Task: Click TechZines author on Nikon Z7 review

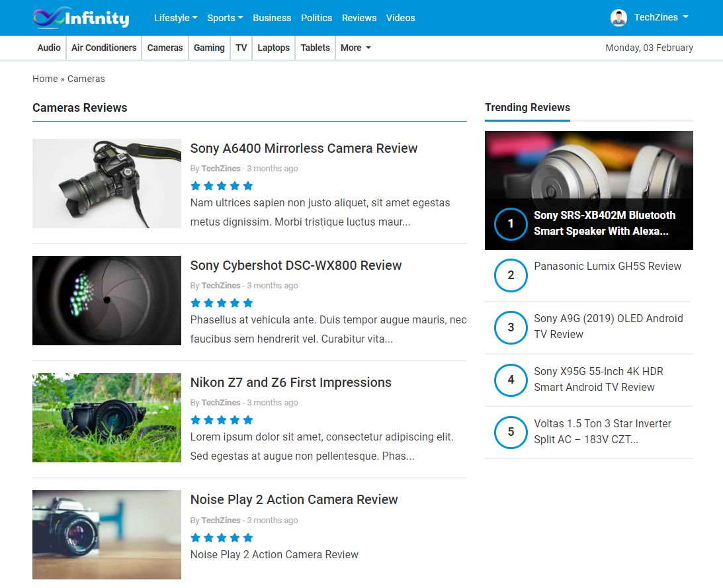Action: [221, 403]
